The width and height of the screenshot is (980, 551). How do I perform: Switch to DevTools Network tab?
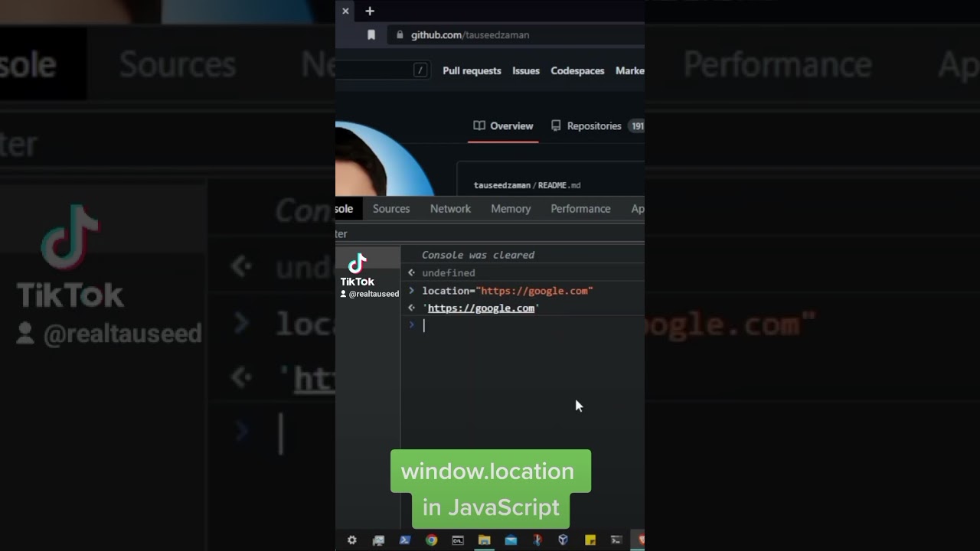[450, 208]
